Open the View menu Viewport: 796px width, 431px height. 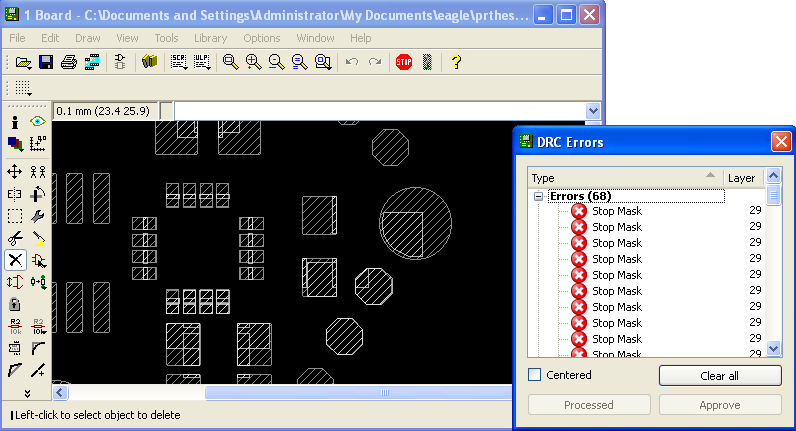click(x=127, y=38)
